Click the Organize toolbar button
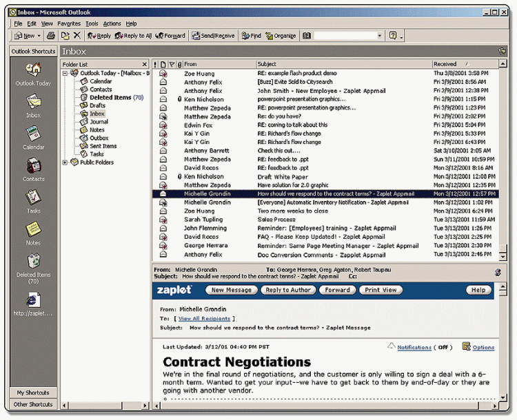Screen dimensions: 517x420 pyautogui.click(x=281, y=36)
